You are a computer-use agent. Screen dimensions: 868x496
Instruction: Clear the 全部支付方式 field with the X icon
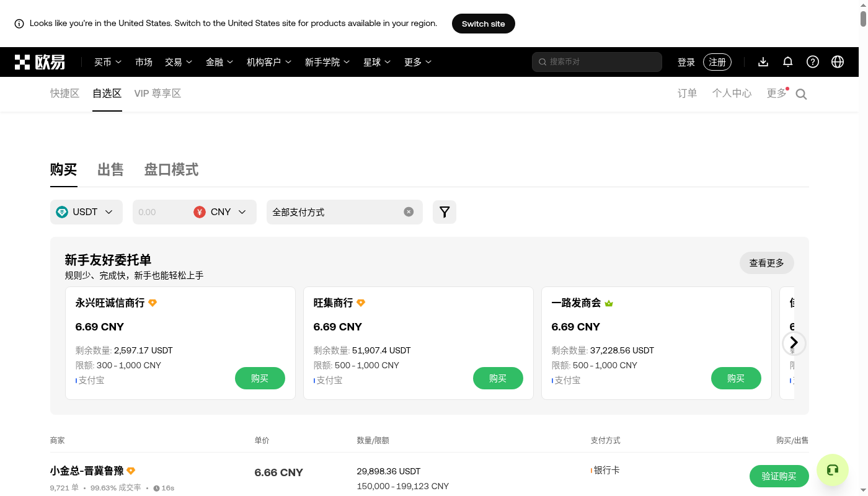(x=409, y=211)
